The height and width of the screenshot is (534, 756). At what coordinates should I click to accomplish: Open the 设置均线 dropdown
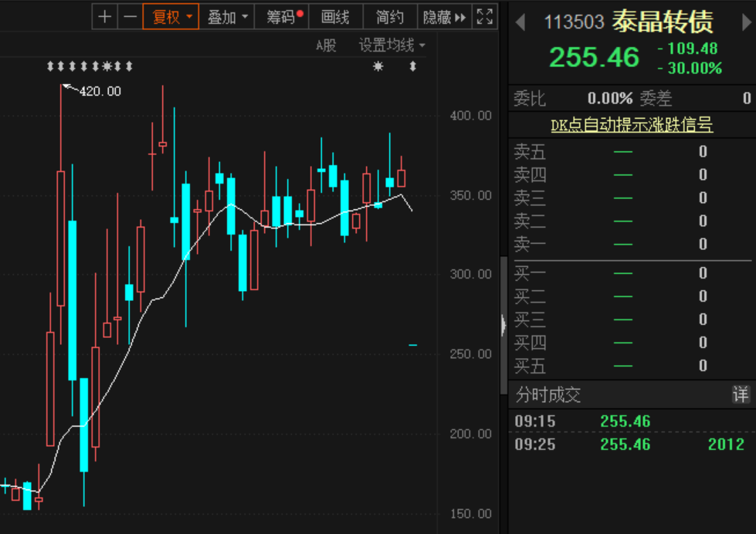pos(392,46)
